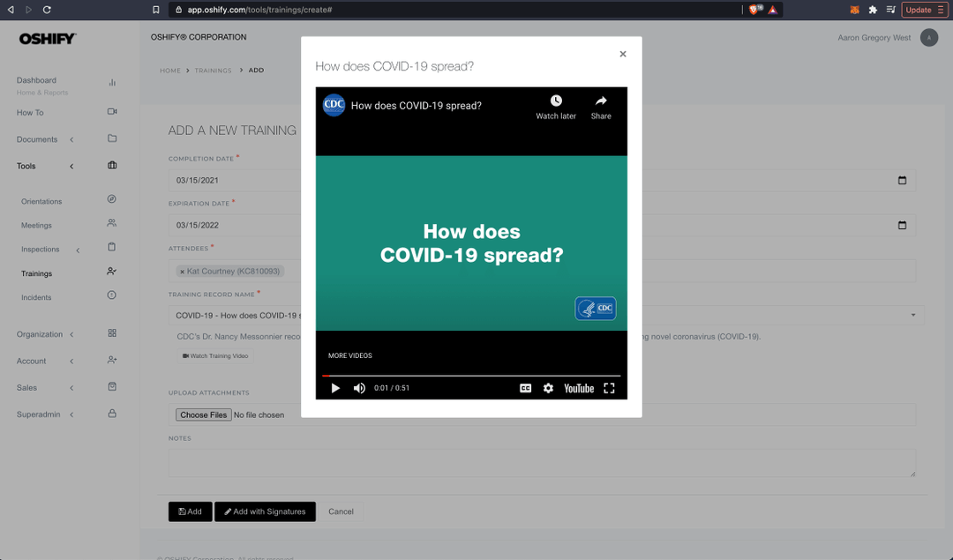Click browser Update button
953x560 pixels.
[925, 10]
